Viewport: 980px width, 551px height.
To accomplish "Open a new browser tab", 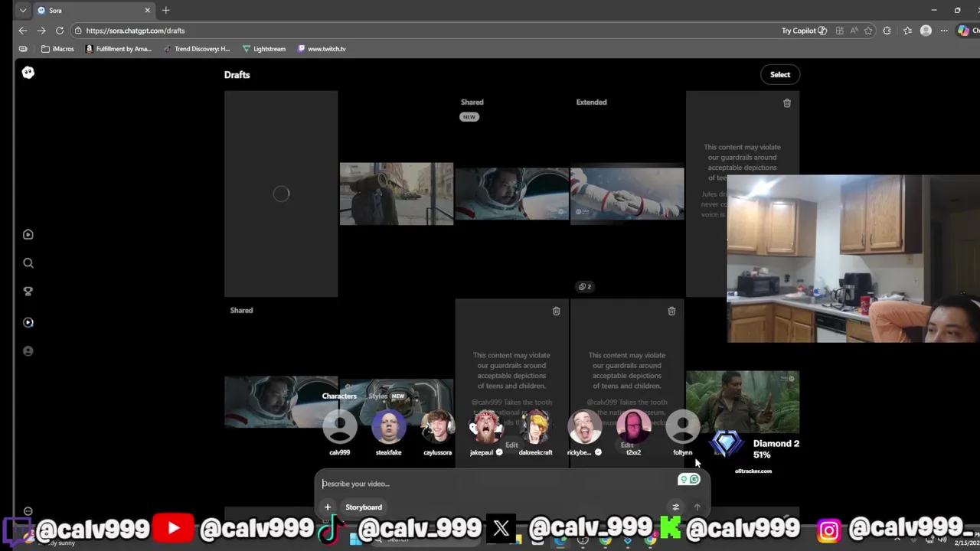I will coord(165,10).
